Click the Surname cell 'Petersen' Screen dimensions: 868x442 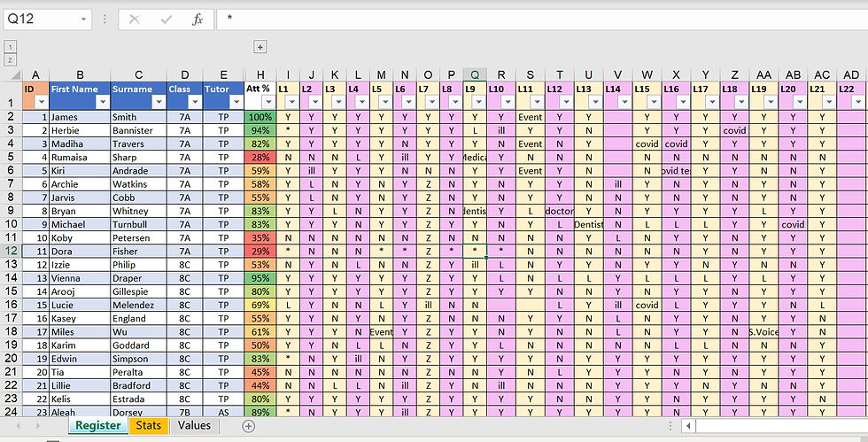tap(138, 237)
